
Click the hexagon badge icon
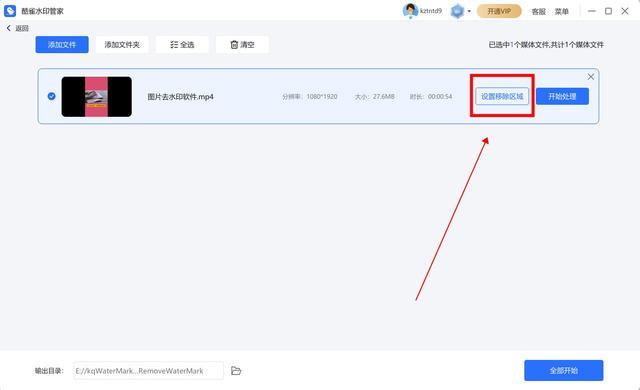click(x=457, y=11)
